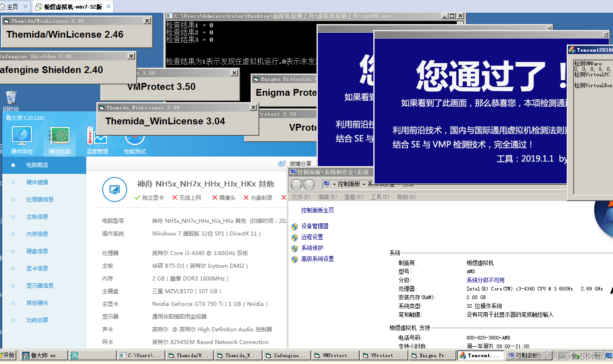Click the 微博分享 Weibo icon

coord(282,163)
